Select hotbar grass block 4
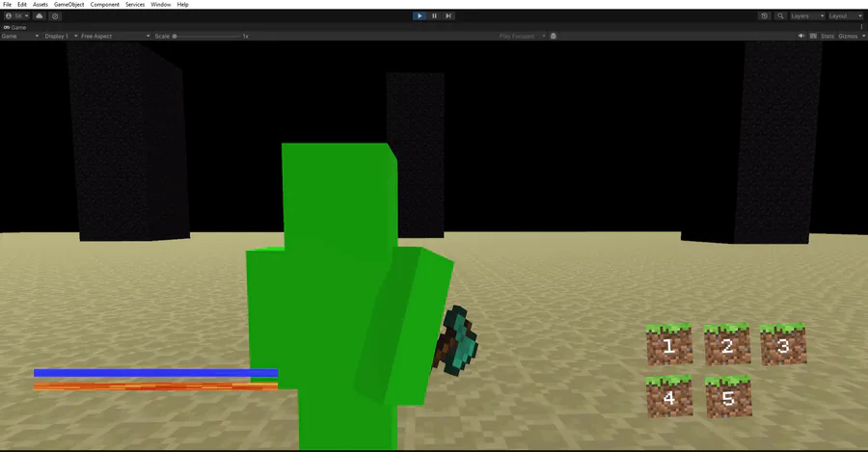The image size is (868, 452). pos(669,396)
